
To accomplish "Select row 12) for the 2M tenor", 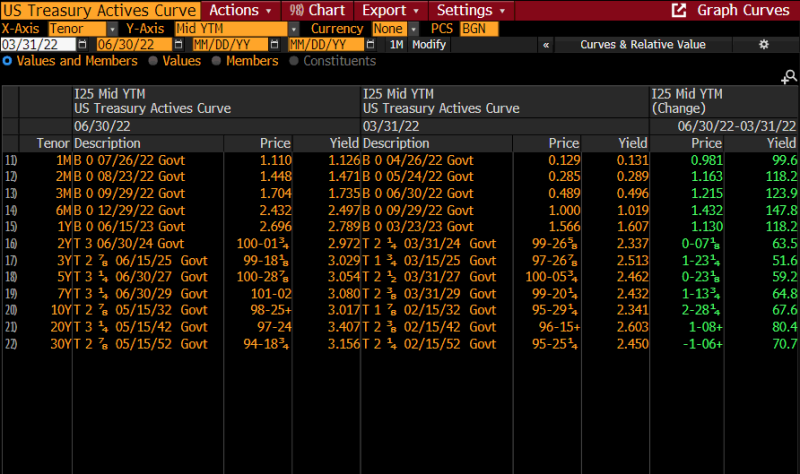I will point(400,177).
